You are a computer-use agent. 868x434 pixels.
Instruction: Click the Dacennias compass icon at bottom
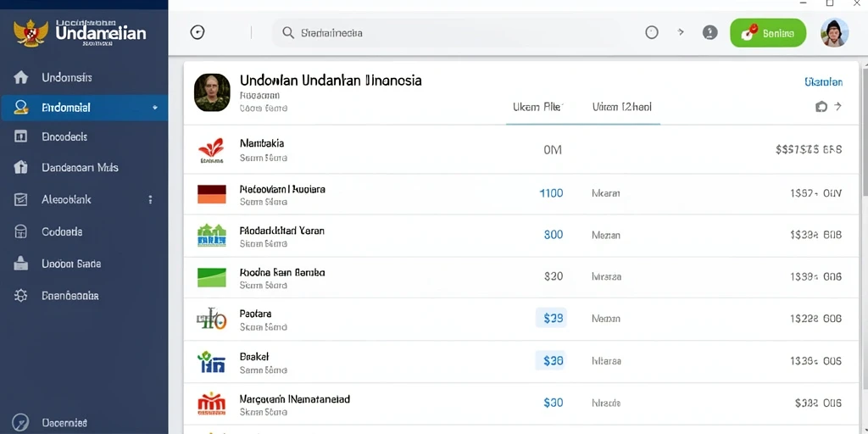[20, 422]
